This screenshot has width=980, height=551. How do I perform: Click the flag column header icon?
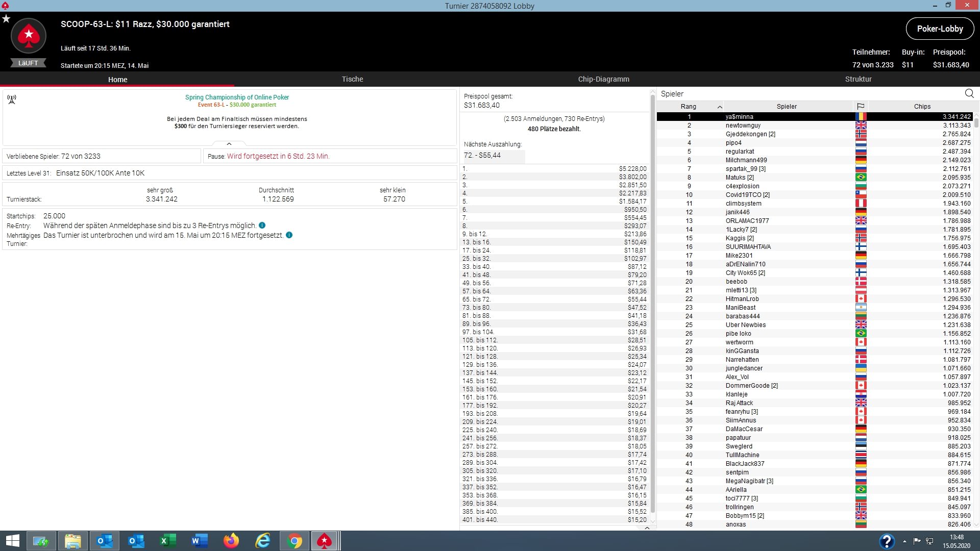tap(861, 106)
